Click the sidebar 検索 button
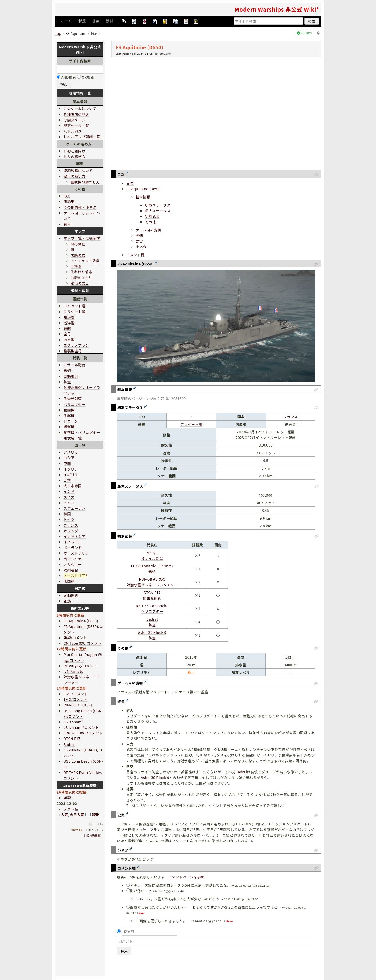 tap(64, 85)
